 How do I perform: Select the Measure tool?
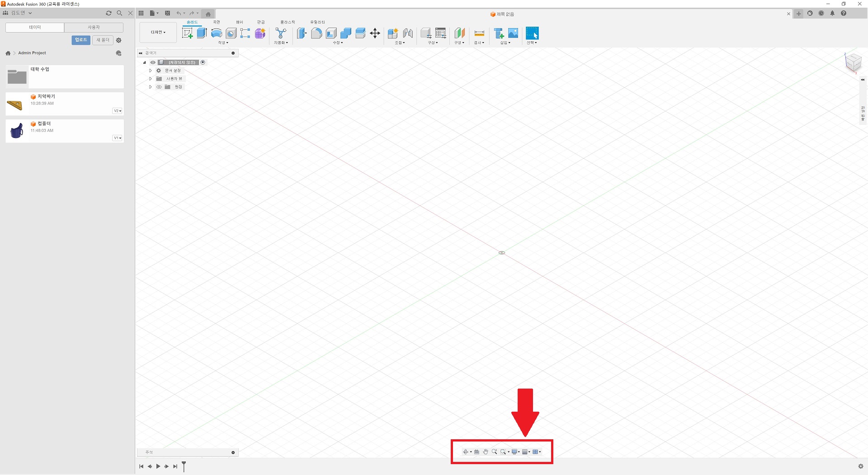(479, 33)
